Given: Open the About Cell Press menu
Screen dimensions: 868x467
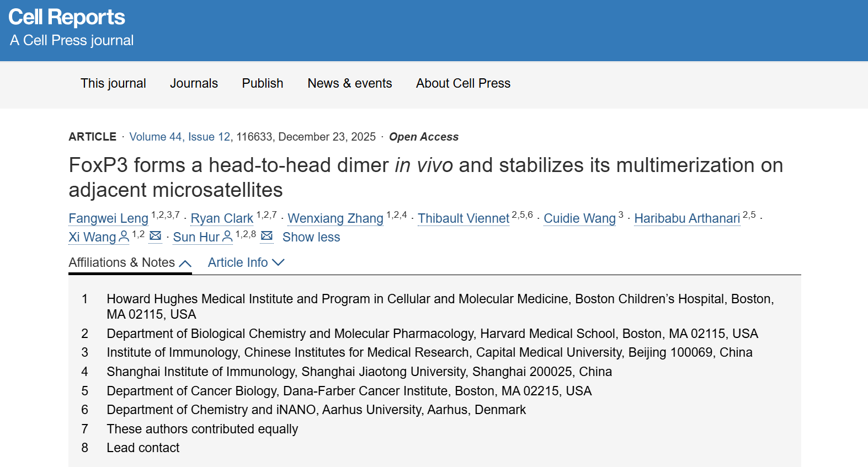Looking at the screenshot, I should [463, 83].
